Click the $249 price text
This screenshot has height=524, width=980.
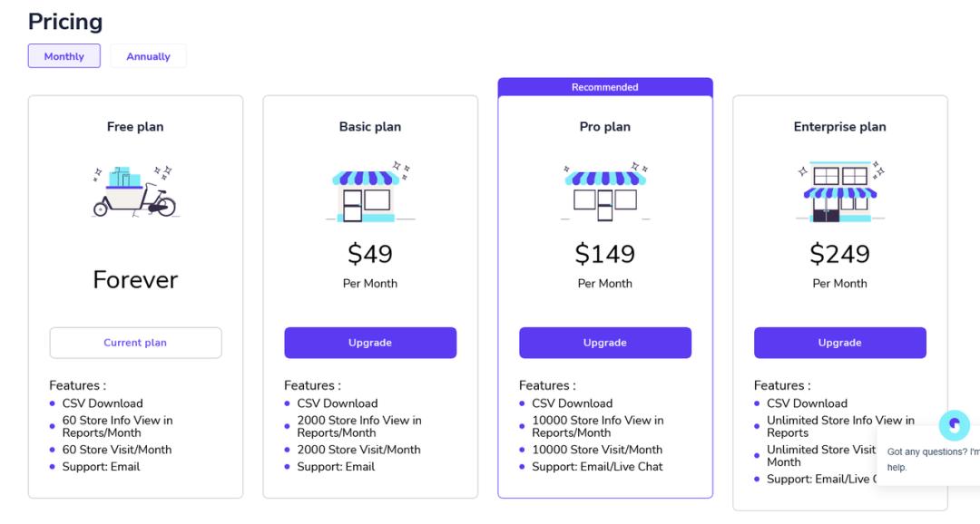click(840, 254)
